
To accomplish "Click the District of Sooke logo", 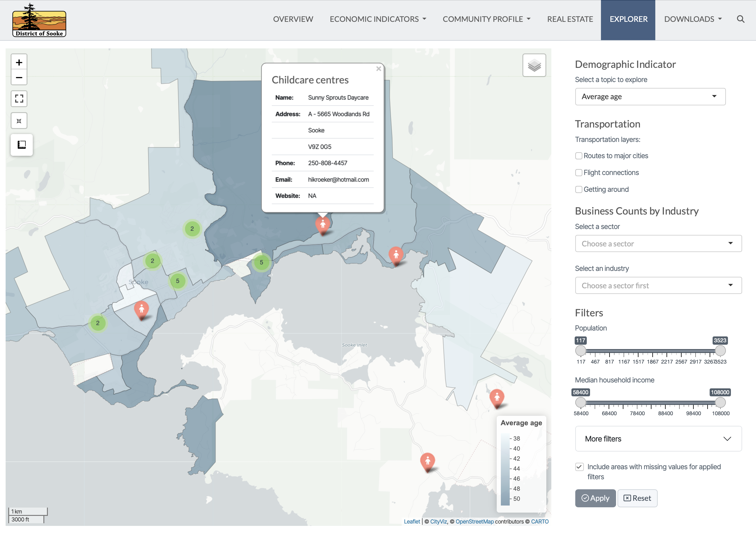I will point(39,21).
